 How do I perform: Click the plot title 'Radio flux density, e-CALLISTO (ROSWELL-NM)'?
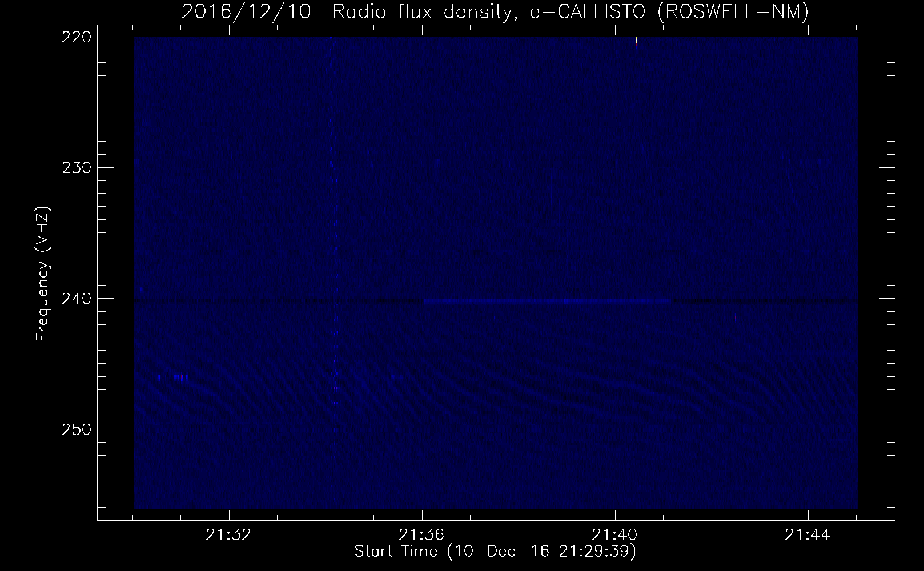(570, 12)
